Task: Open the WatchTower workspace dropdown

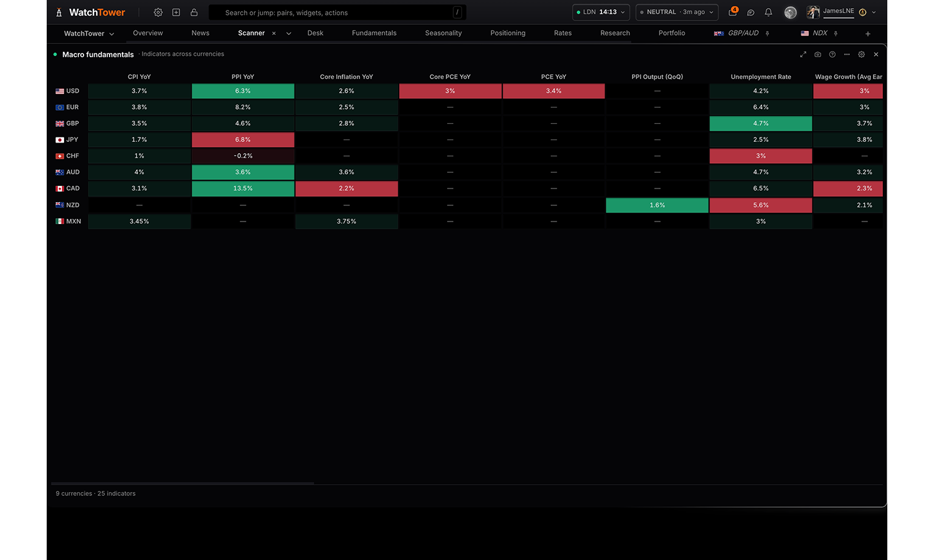Action: [x=89, y=34]
